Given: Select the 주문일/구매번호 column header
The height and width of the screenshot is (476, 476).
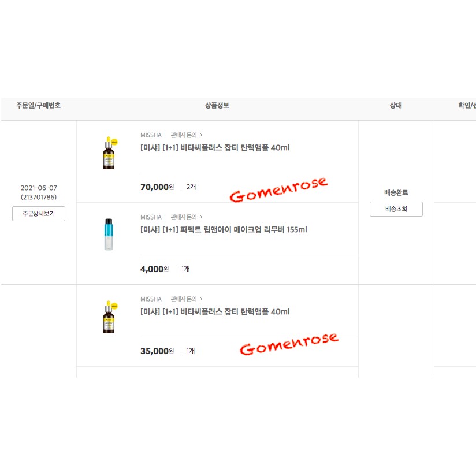Looking at the screenshot, I should point(38,106).
